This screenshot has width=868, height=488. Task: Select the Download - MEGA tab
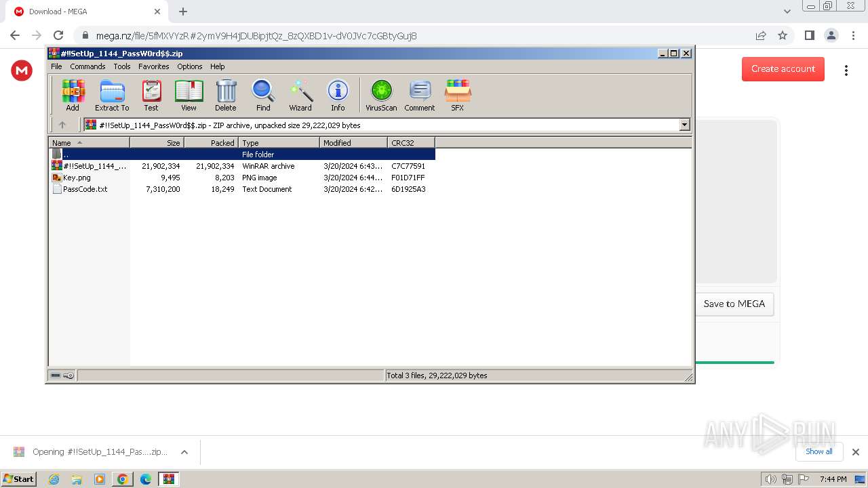point(87,12)
